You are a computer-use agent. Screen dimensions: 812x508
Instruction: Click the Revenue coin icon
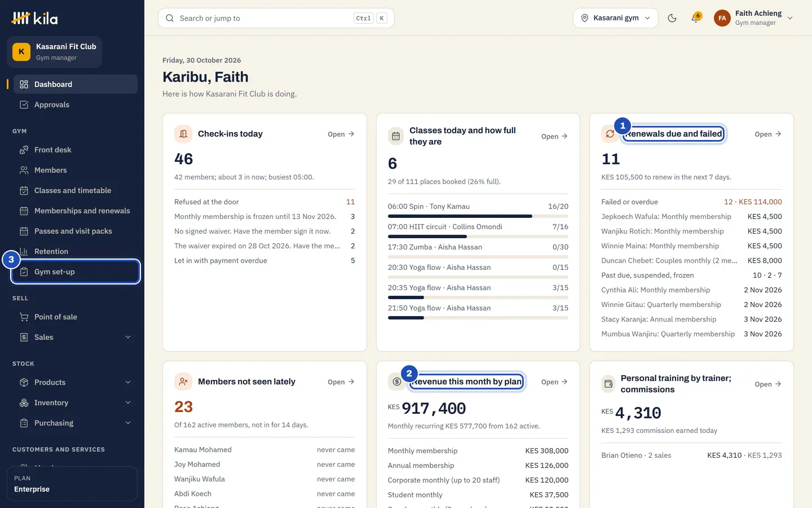[397, 382]
